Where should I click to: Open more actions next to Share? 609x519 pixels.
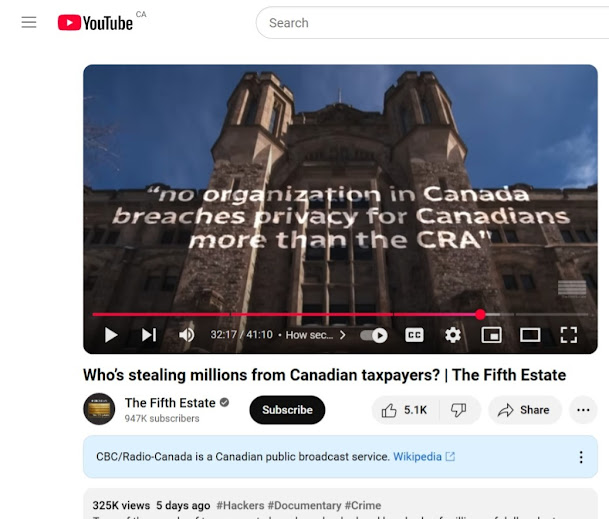point(583,410)
